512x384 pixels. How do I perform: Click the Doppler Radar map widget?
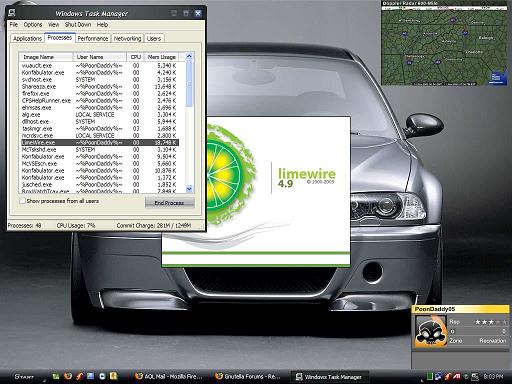tap(444, 43)
